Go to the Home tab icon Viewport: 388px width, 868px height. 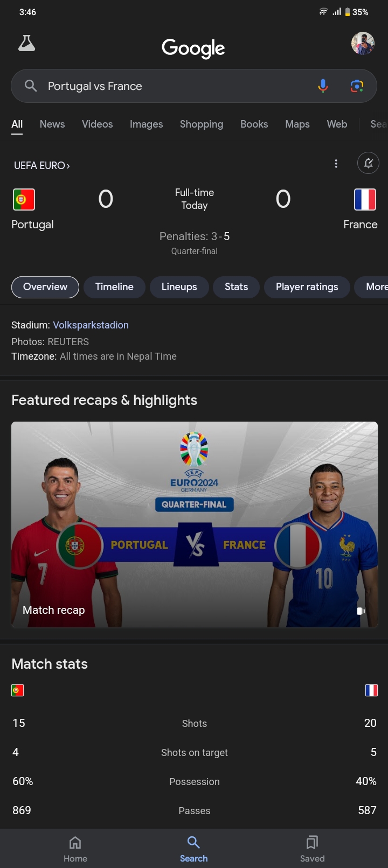click(x=75, y=842)
